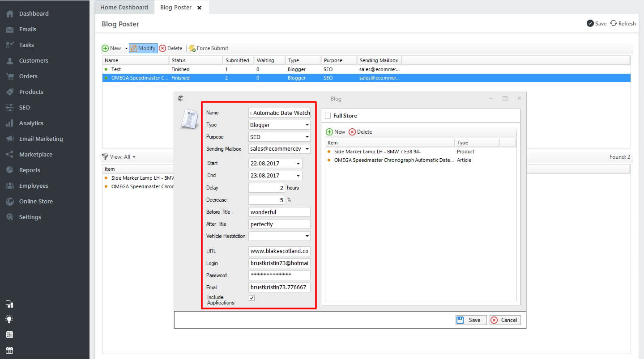Viewport: 644px width, 359px height.
Task: Go to Marketplace in the sidebar
Action: (x=35, y=154)
